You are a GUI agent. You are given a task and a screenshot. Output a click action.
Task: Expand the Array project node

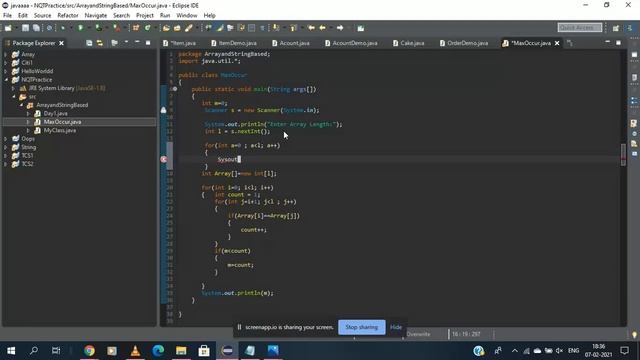(6, 54)
